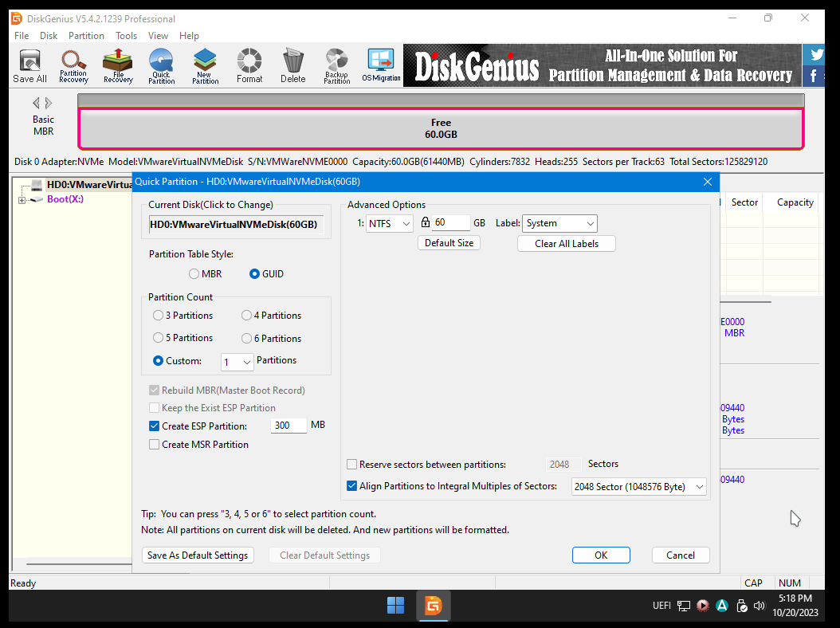Open the Partition Recovery tool
The image size is (840, 628).
pos(73,66)
